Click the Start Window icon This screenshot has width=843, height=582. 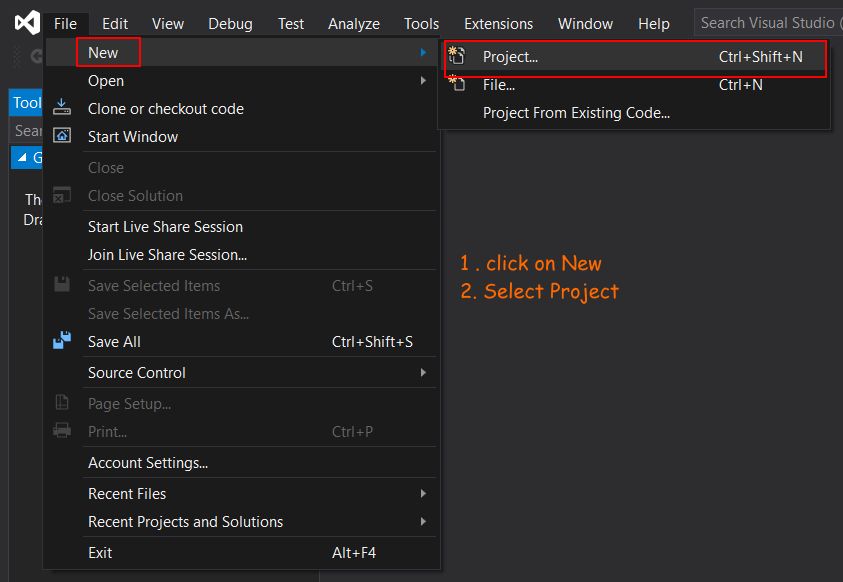[x=62, y=136]
